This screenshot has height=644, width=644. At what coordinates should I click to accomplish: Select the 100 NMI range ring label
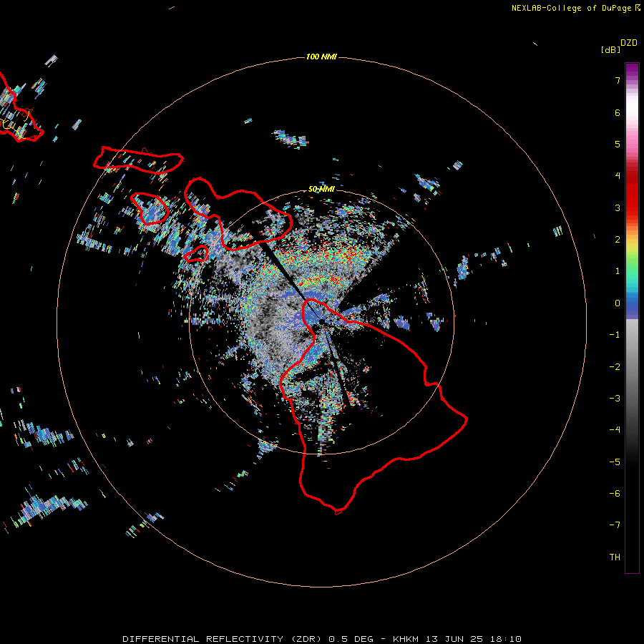click(x=321, y=57)
